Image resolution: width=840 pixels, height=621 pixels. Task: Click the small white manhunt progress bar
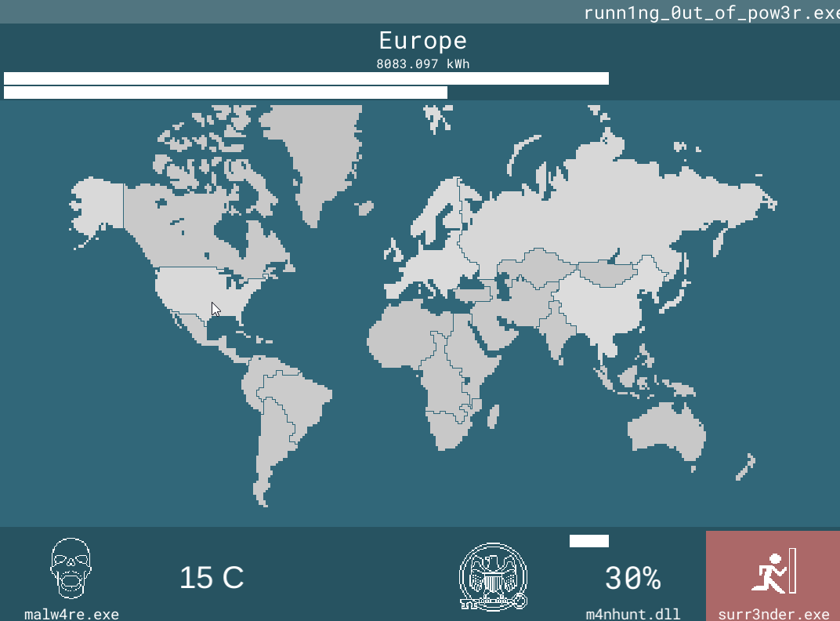click(x=588, y=540)
